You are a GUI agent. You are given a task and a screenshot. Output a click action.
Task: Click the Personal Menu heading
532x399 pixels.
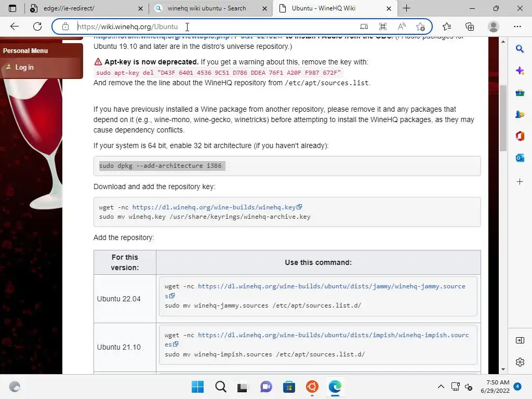[25, 50]
